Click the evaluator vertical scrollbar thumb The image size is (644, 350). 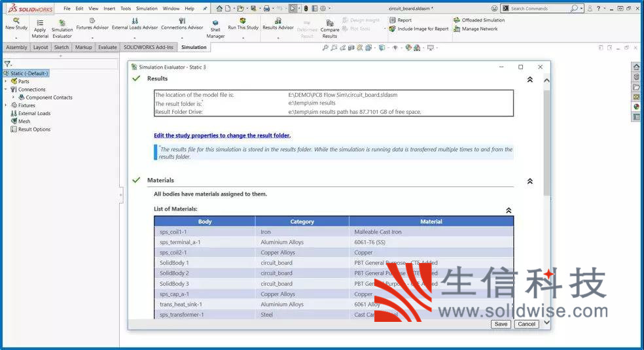[x=546, y=143]
